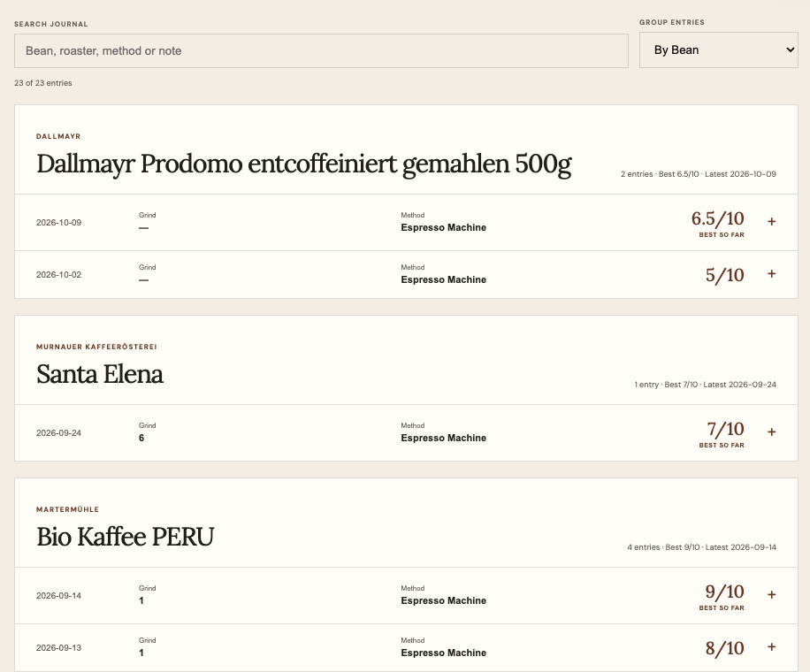Click Grind value 6 in Santa Elena row

click(x=141, y=438)
